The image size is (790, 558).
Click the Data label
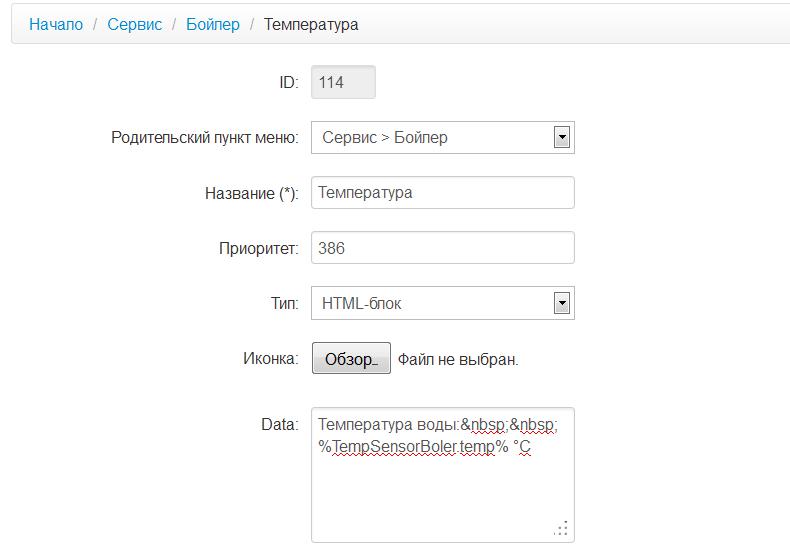pos(279,424)
